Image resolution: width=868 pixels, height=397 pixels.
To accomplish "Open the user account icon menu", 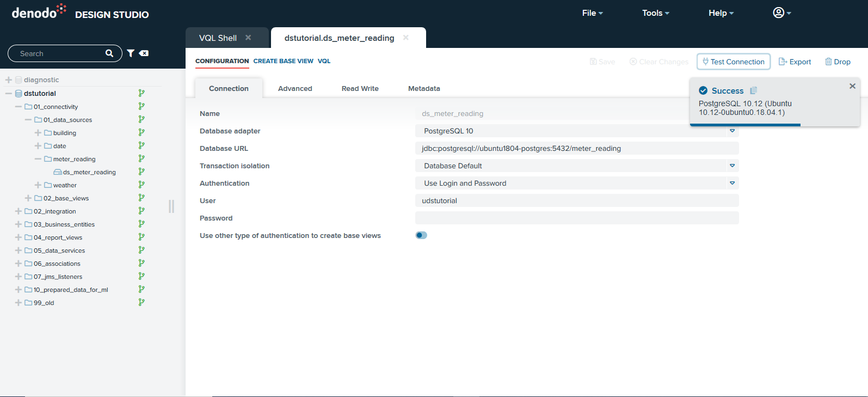I will [x=781, y=13].
